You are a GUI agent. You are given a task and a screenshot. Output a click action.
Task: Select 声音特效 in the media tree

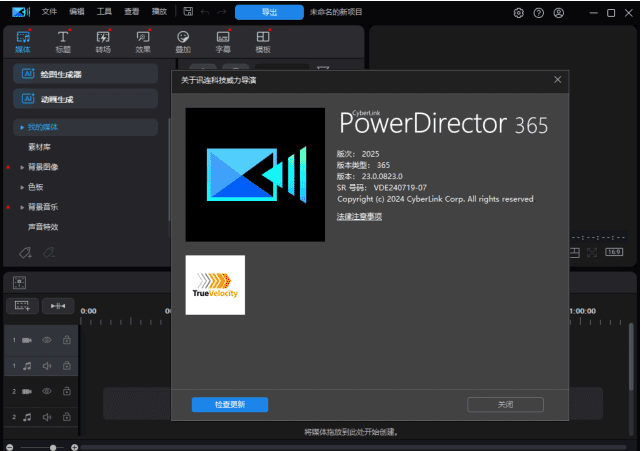pos(43,227)
